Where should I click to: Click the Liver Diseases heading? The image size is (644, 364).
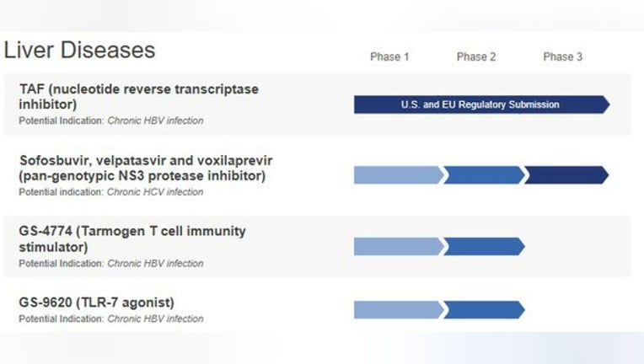click(79, 51)
